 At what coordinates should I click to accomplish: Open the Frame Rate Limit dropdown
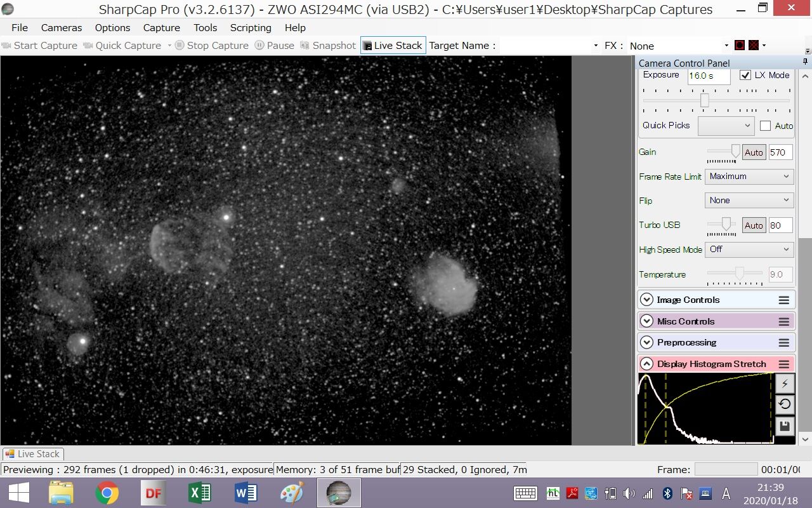[749, 177]
